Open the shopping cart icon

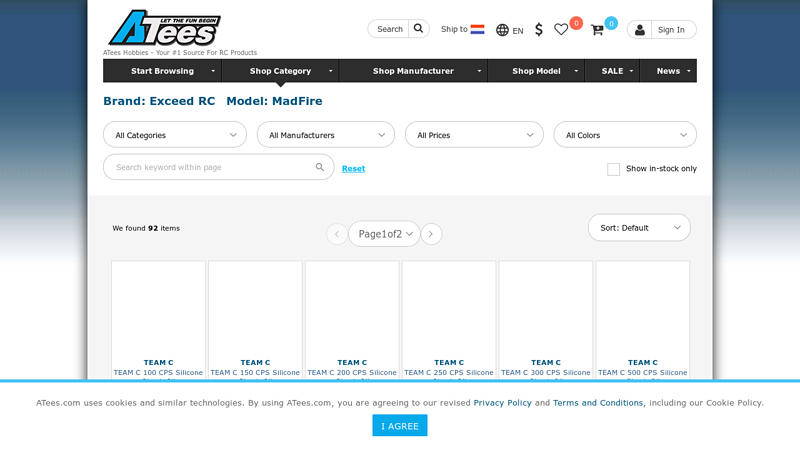click(597, 30)
